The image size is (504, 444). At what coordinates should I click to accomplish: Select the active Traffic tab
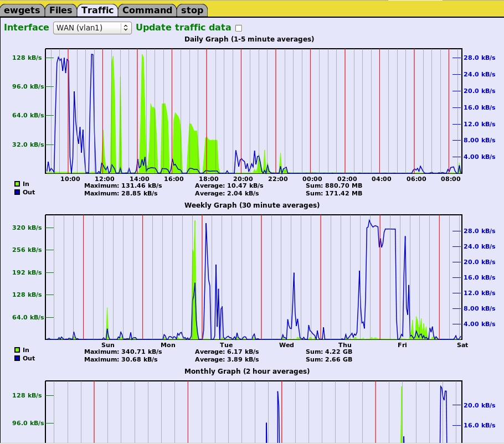tap(97, 10)
